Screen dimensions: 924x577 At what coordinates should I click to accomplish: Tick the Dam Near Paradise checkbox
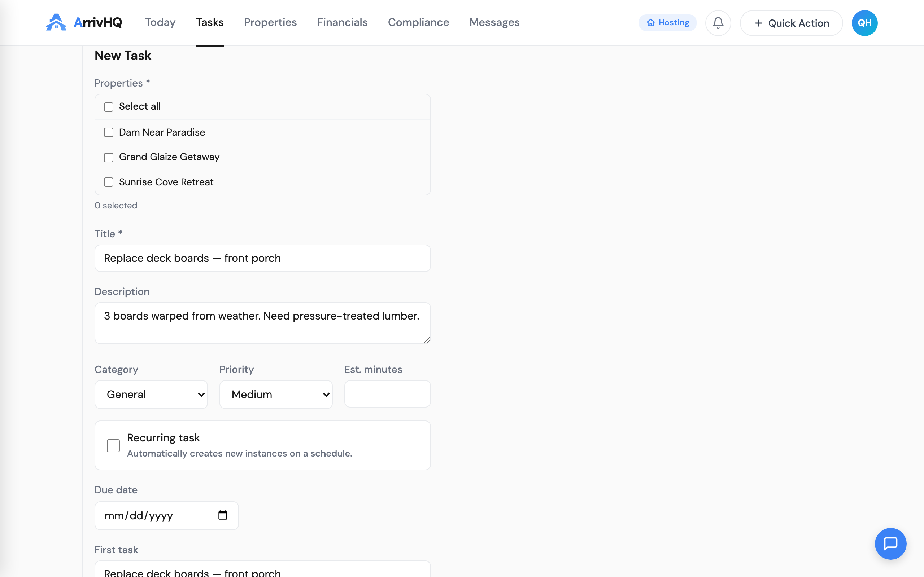109,132
